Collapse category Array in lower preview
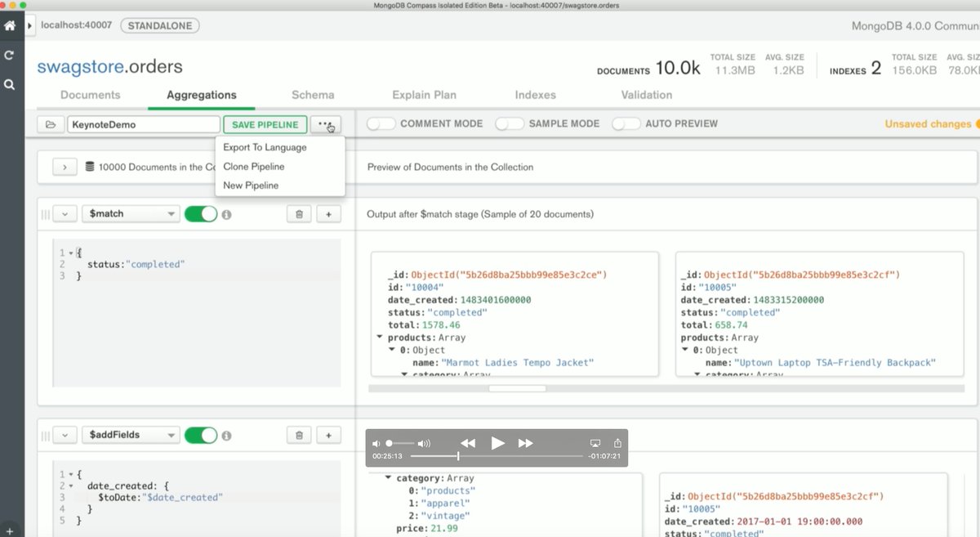 [x=389, y=478]
